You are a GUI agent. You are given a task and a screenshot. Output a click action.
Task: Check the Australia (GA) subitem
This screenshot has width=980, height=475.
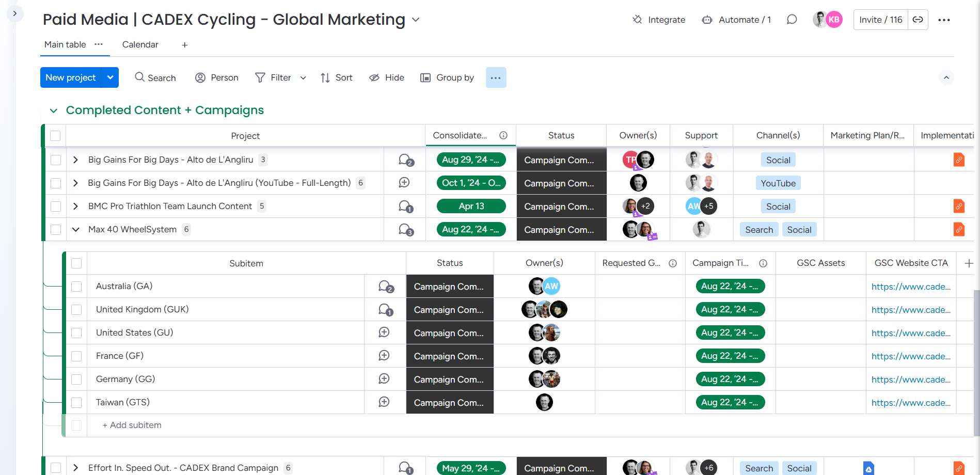click(x=76, y=287)
